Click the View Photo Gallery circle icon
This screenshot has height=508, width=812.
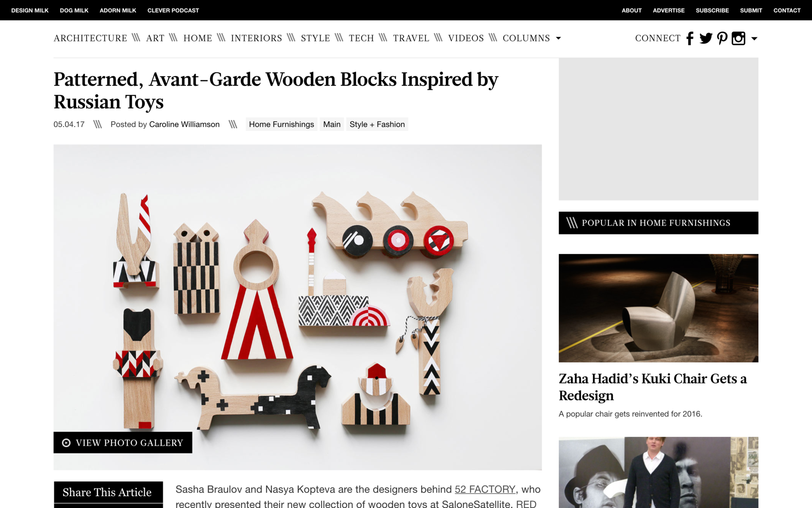click(66, 443)
